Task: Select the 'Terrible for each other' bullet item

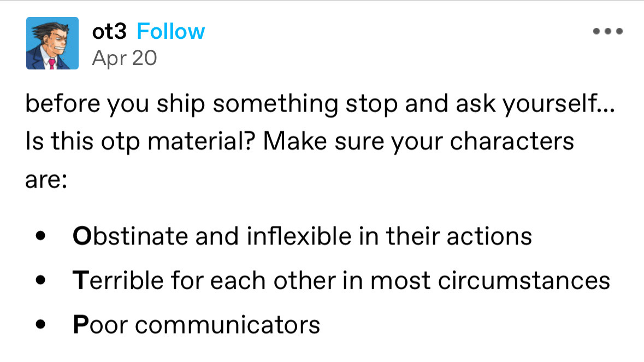Action: point(341,281)
